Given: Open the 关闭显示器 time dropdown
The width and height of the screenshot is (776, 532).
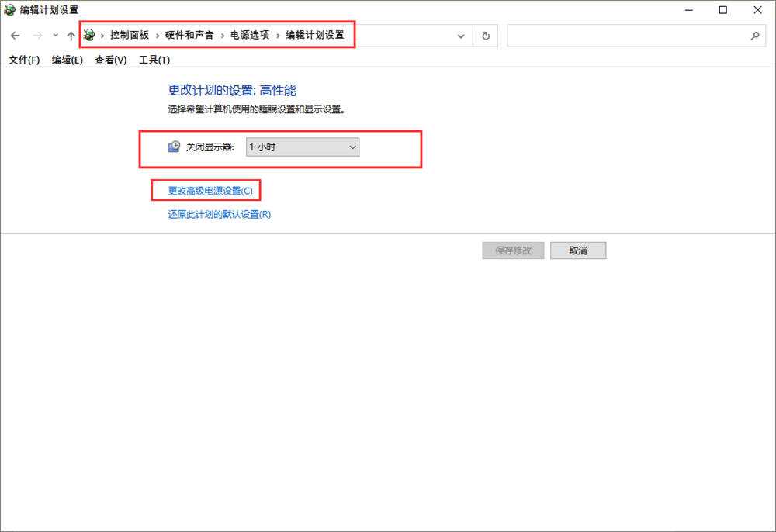Looking at the screenshot, I should [353, 147].
